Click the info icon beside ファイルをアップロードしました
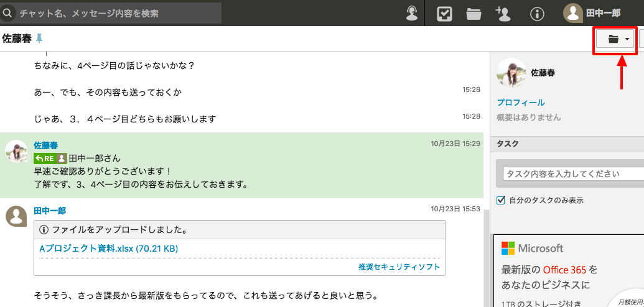This screenshot has height=307, width=644. click(44, 230)
